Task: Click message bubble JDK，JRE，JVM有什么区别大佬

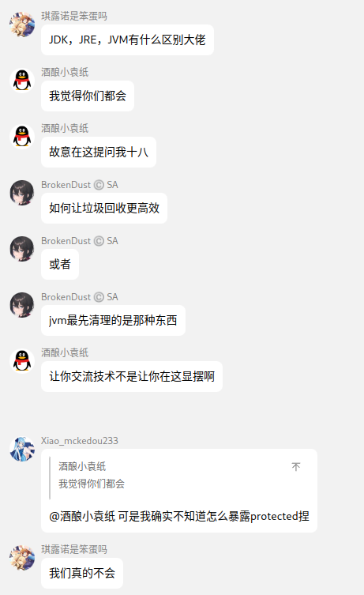Action: pos(127,40)
